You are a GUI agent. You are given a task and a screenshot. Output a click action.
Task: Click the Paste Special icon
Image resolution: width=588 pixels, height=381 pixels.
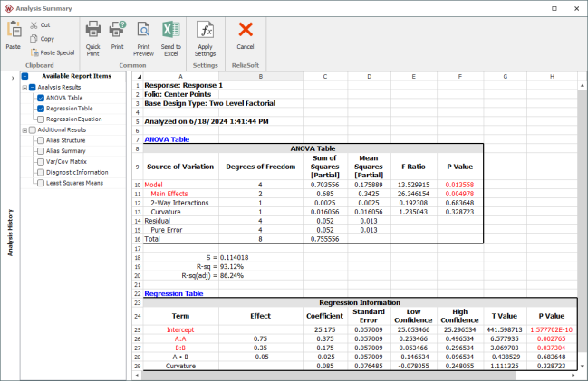34,52
